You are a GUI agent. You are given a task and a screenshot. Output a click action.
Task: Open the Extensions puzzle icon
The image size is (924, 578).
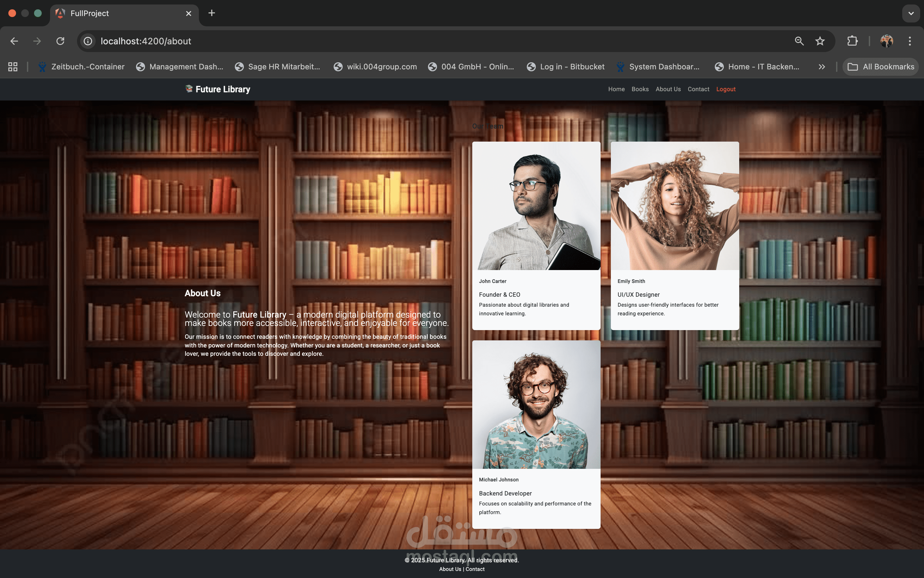(852, 41)
